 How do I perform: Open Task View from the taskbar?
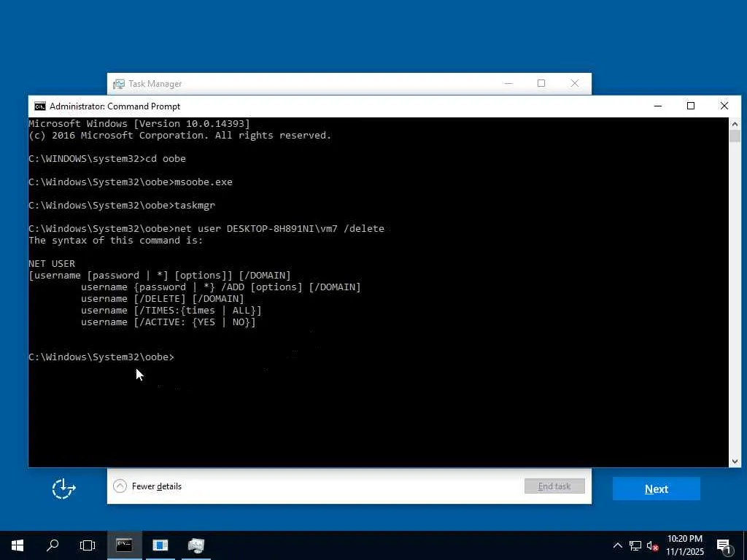pos(88,545)
